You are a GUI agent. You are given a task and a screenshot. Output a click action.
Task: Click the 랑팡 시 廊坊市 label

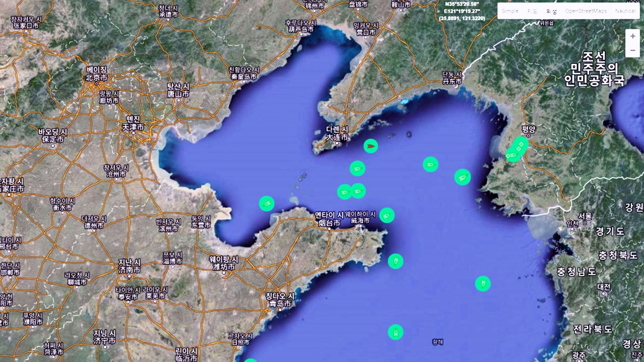click(109, 97)
